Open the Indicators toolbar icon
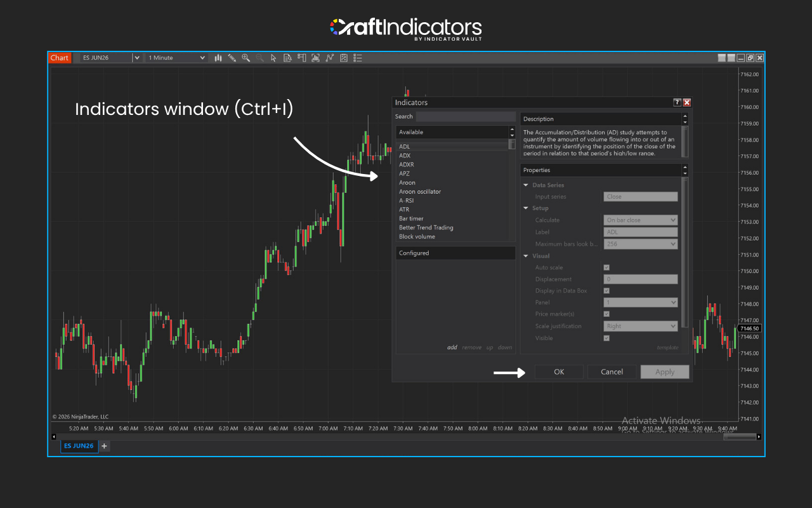This screenshot has height=508, width=812. [x=315, y=58]
